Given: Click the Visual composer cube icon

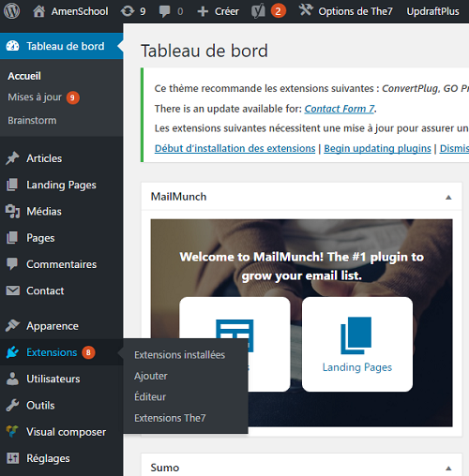Looking at the screenshot, I should (12, 432).
